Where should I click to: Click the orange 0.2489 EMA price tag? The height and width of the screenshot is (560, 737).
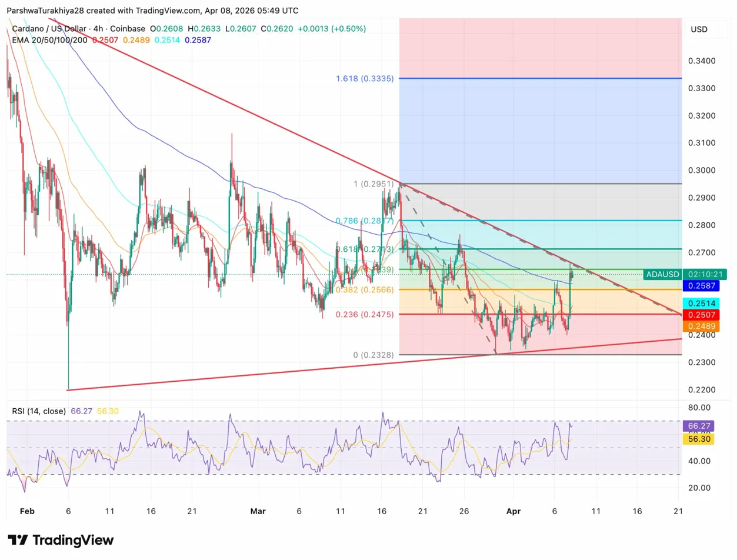coord(700,327)
